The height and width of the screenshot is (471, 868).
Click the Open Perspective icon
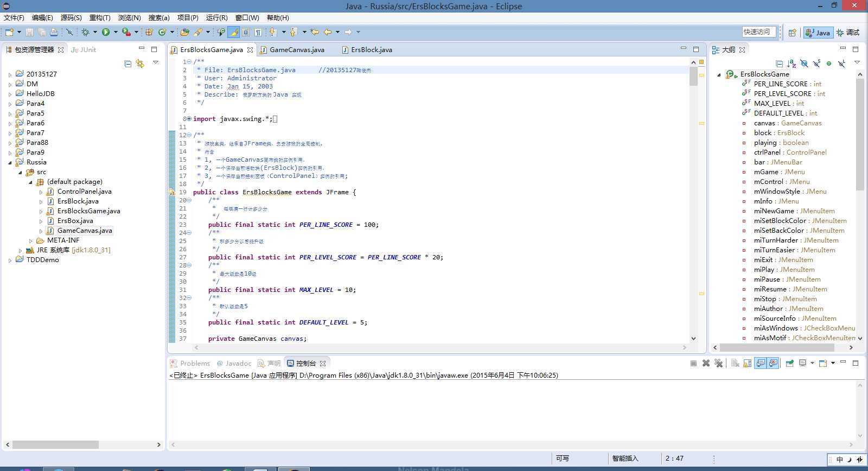click(792, 33)
